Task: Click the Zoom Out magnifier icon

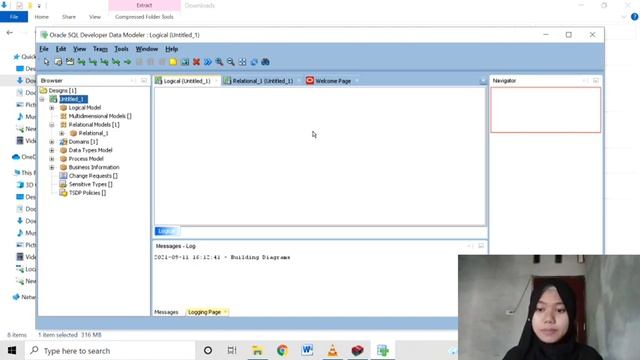Action: pyautogui.click(x=231, y=62)
